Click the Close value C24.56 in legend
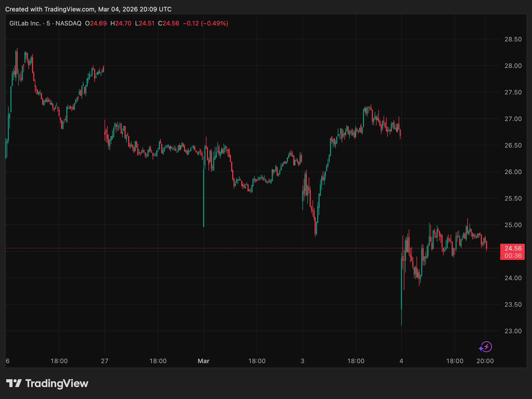The image size is (532, 399). pos(169,23)
